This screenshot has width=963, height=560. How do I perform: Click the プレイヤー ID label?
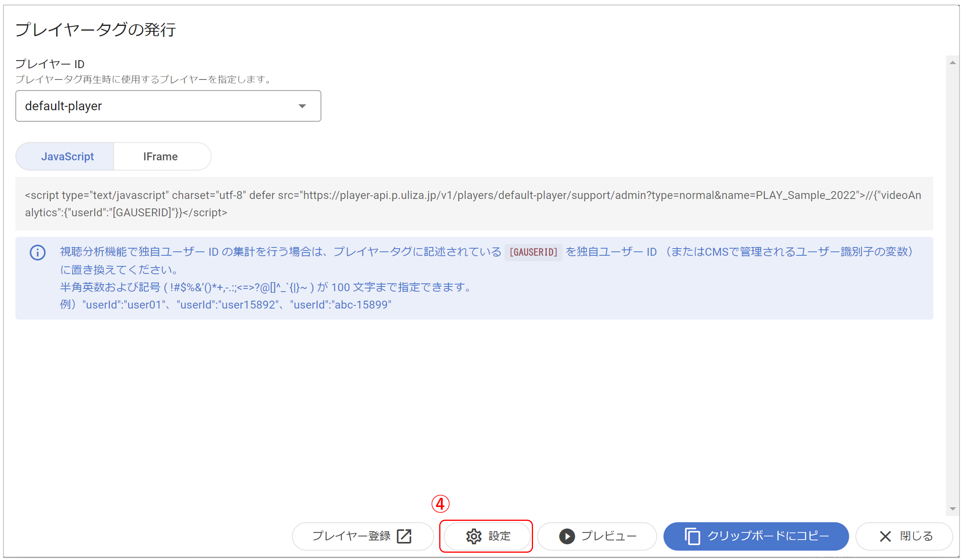click(50, 64)
